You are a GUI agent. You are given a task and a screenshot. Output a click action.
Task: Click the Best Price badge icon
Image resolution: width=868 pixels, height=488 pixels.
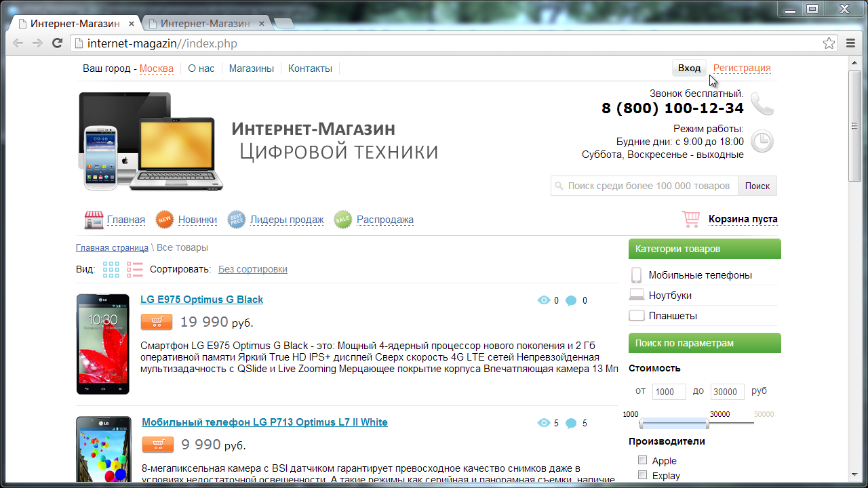coord(236,220)
